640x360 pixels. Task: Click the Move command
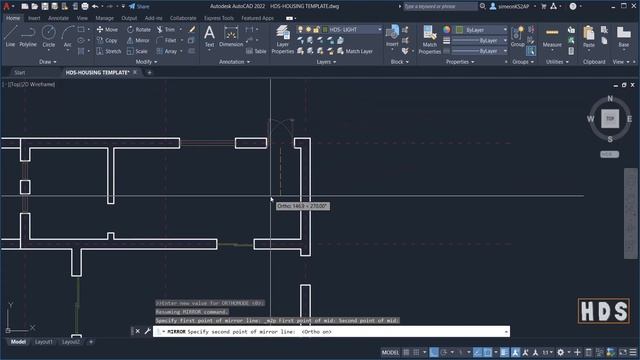tap(107, 29)
